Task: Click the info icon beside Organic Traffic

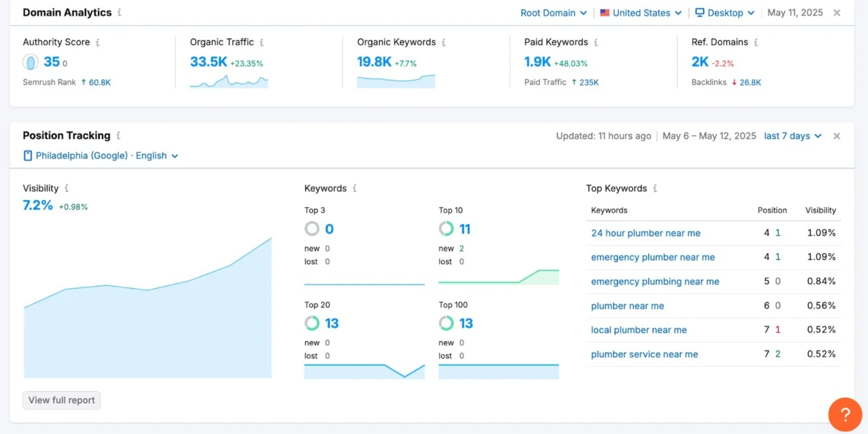Action: pyautogui.click(x=262, y=42)
